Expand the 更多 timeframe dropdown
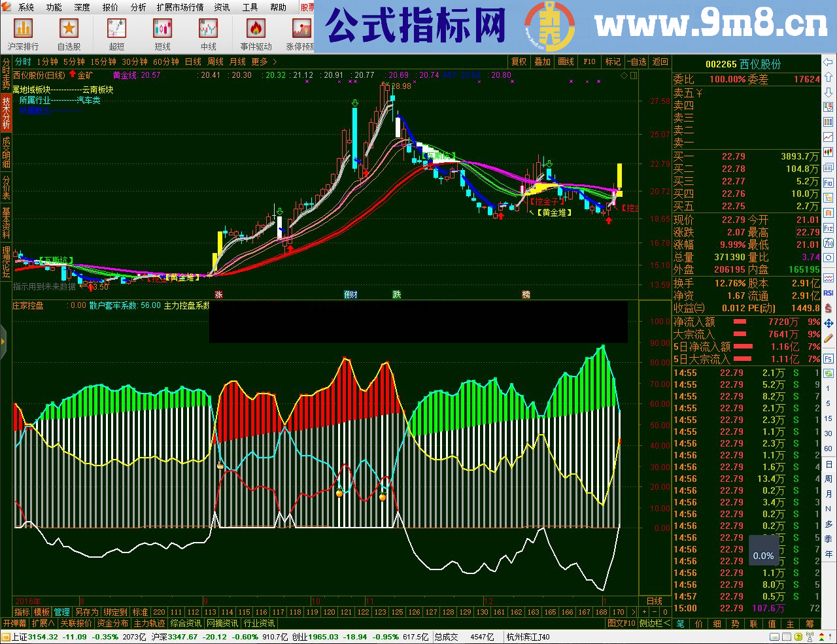The image size is (837, 644). click(260, 61)
